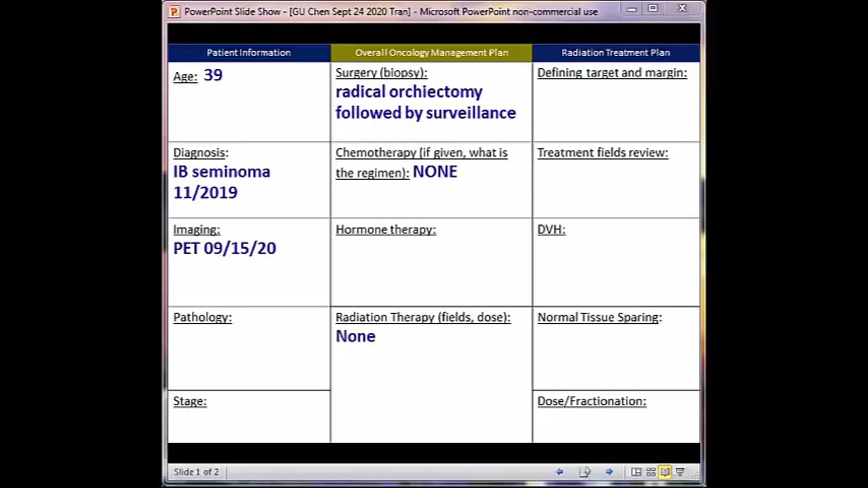Viewport: 868px width, 488px height.
Task: Click the Slide 1 of 2 indicator
Action: pos(197,471)
